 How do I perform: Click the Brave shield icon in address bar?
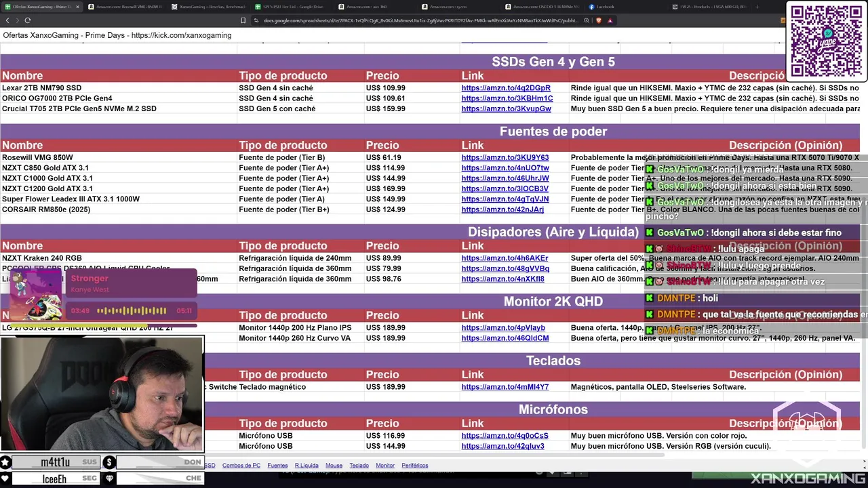point(599,20)
